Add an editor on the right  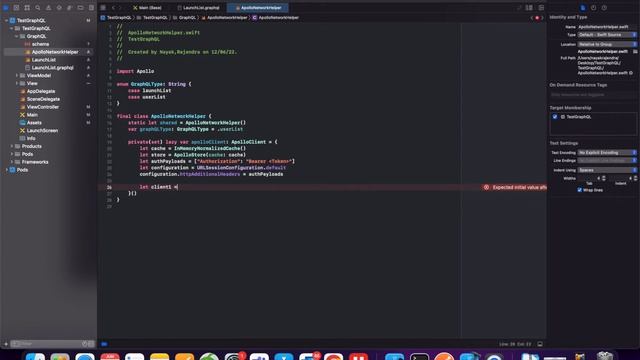coord(541,8)
